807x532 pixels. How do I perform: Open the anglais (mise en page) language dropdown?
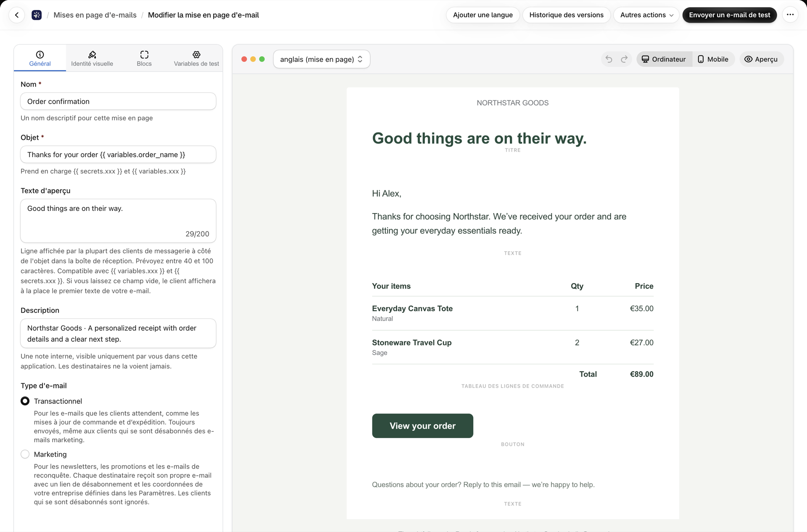click(x=322, y=59)
